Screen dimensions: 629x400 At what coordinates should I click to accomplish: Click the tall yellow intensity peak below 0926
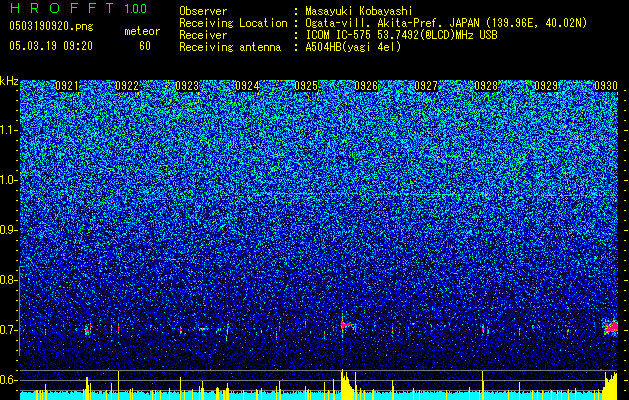point(347,384)
